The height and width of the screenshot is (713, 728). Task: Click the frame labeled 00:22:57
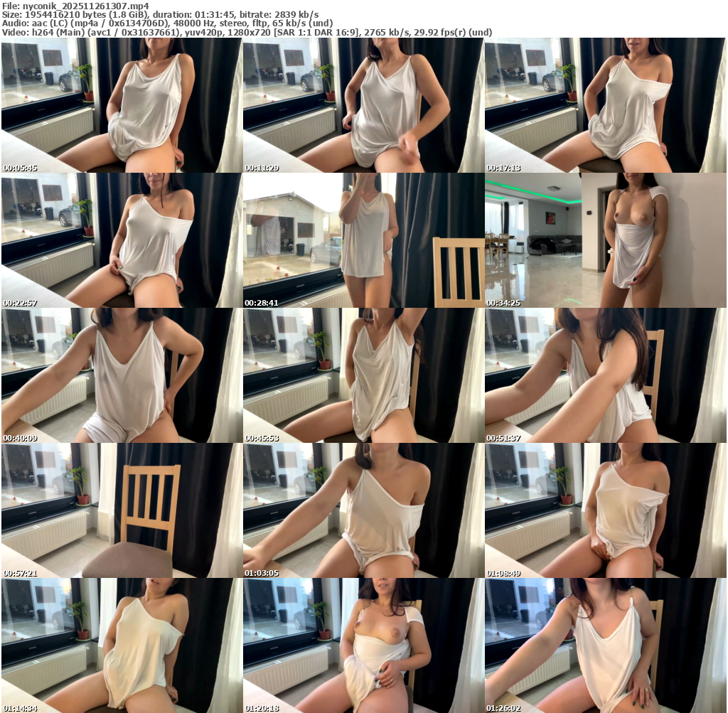click(x=122, y=240)
